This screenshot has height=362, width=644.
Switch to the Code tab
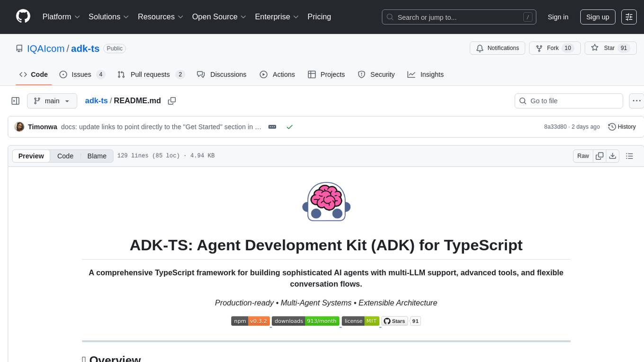click(34, 74)
